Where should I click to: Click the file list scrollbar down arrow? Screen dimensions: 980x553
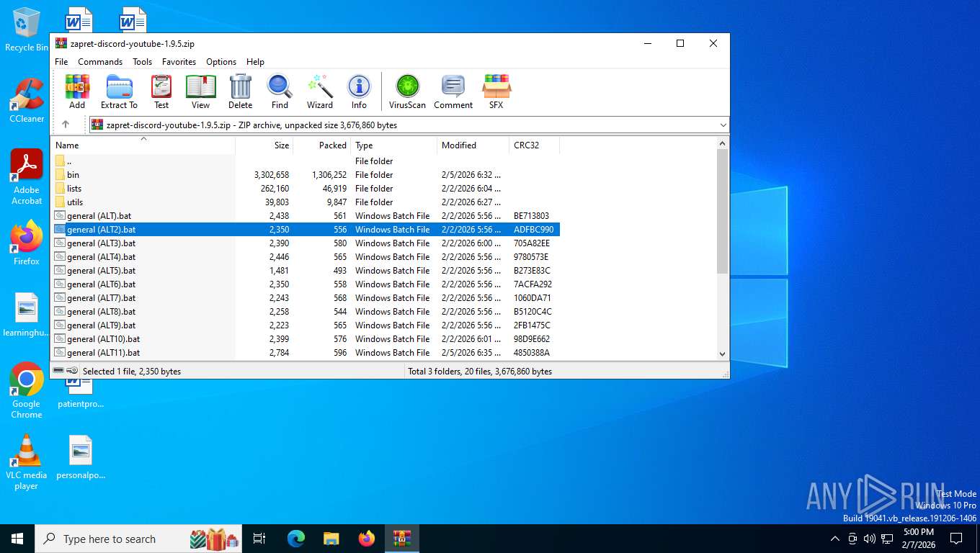pyautogui.click(x=723, y=354)
